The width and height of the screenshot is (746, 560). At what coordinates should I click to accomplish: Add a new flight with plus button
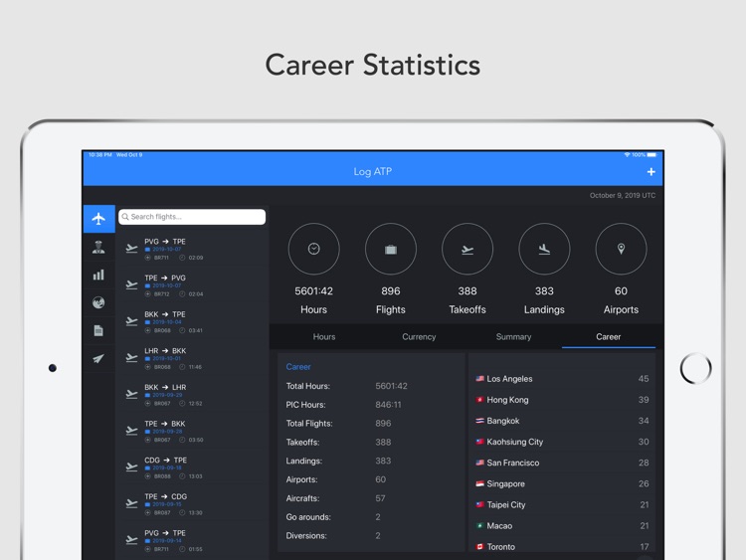click(x=651, y=172)
